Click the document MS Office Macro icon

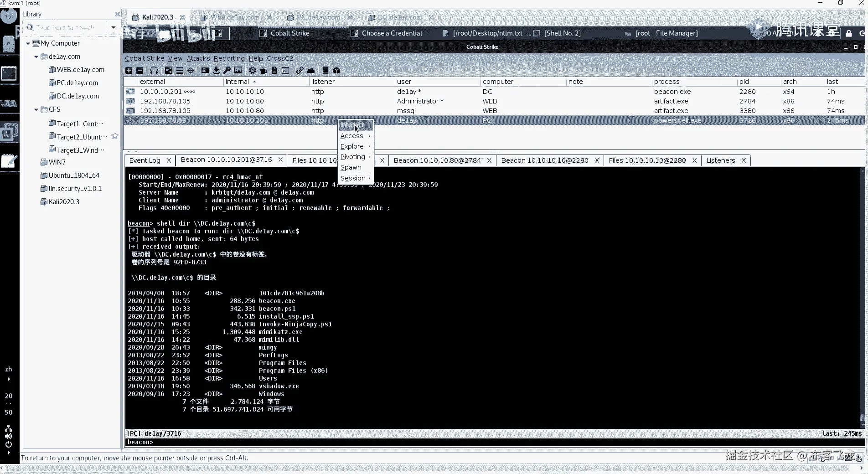[x=274, y=70]
